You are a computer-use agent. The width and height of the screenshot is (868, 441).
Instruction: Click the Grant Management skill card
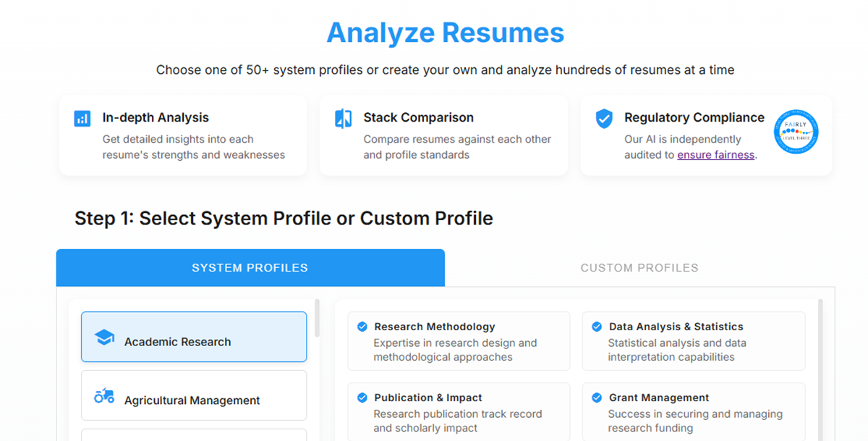(x=692, y=411)
